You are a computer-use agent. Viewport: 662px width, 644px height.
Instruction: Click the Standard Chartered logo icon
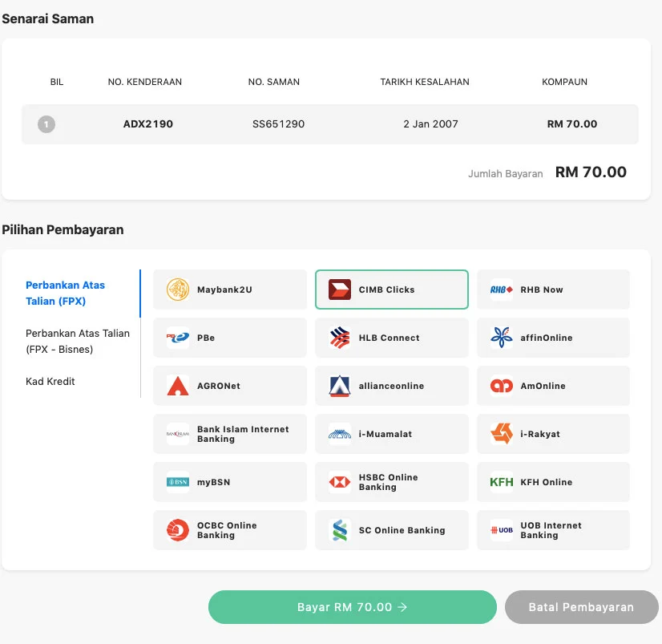tap(340, 530)
